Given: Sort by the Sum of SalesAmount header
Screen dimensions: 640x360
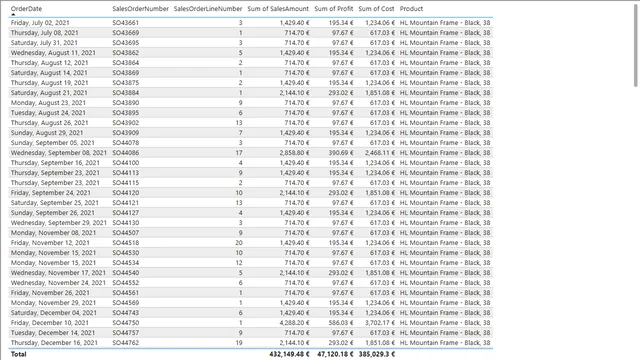Looking at the screenshot, I should tap(278, 9).
